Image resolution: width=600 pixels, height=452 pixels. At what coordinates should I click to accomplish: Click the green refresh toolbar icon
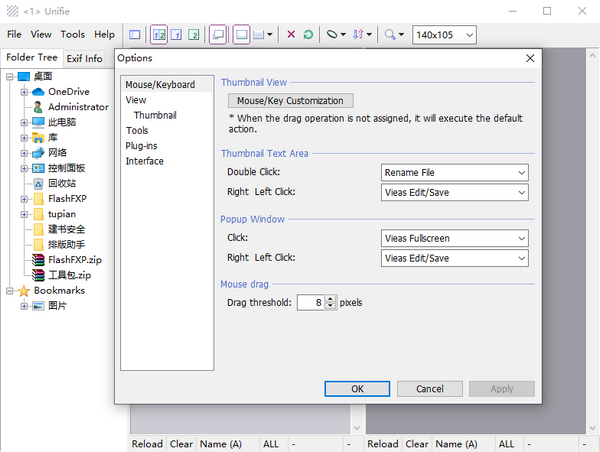click(308, 35)
